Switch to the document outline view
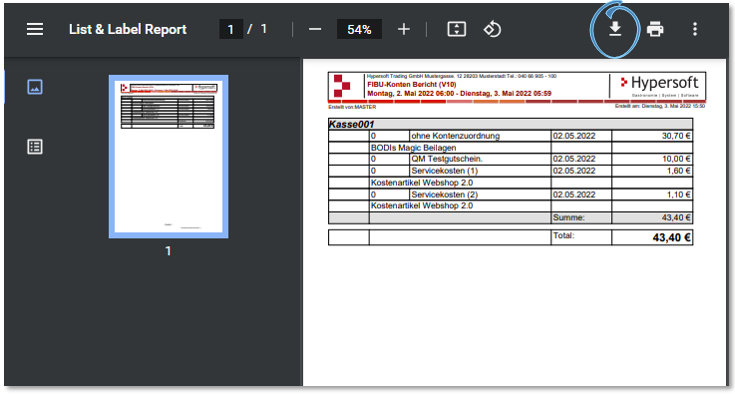735x395 pixels. 35,147
